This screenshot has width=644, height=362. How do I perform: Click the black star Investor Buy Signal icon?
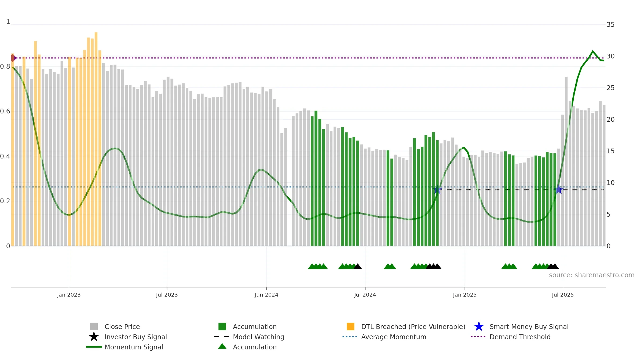94,337
